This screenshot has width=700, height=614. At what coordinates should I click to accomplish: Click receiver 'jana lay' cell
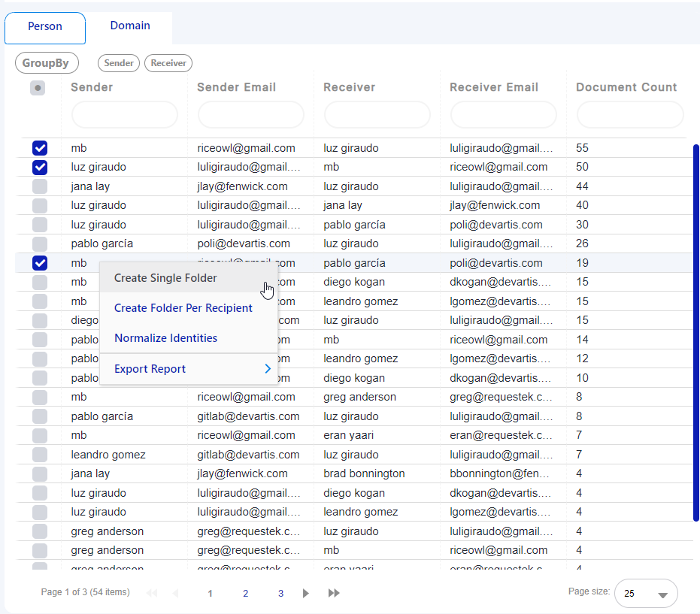click(343, 205)
